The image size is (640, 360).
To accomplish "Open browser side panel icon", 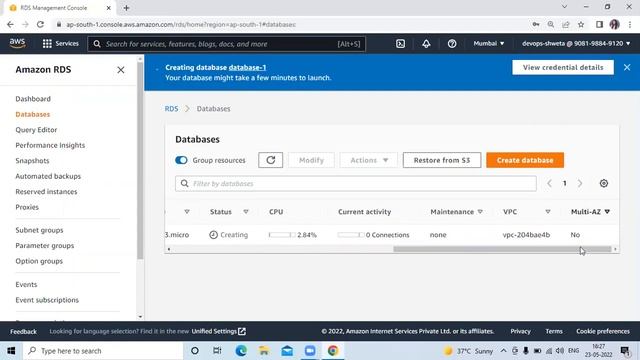I will pos(599,24).
